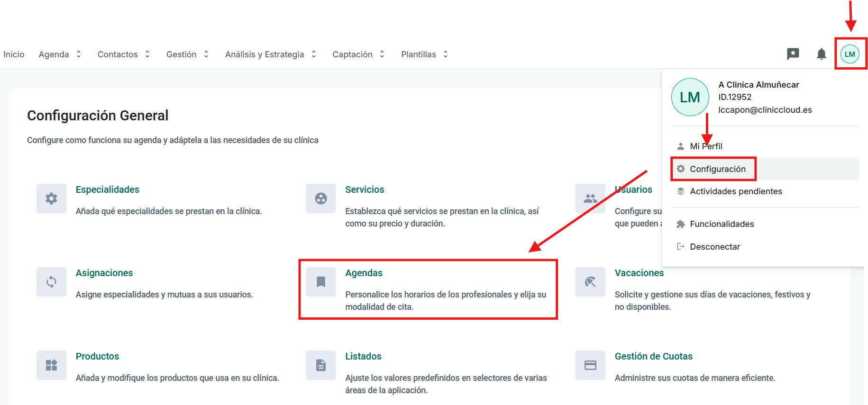Expand the Agenda dropdown menu
The image size is (868, 405).
60,54
